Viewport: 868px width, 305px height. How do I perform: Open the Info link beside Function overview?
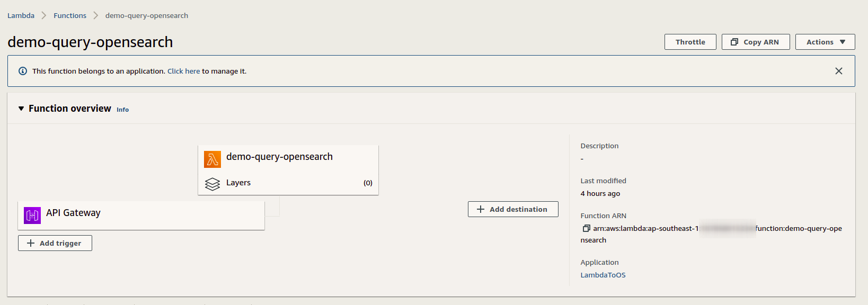(x=122, y=110)
